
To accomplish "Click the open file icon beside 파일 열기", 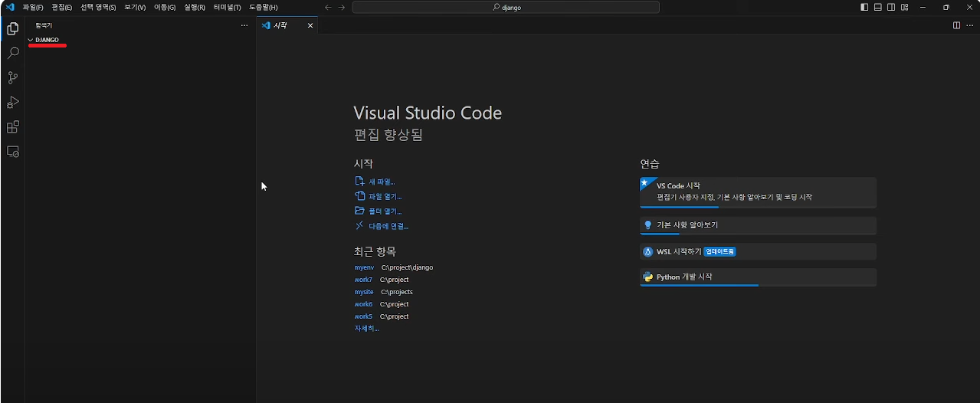I will [x=359, y=196].
